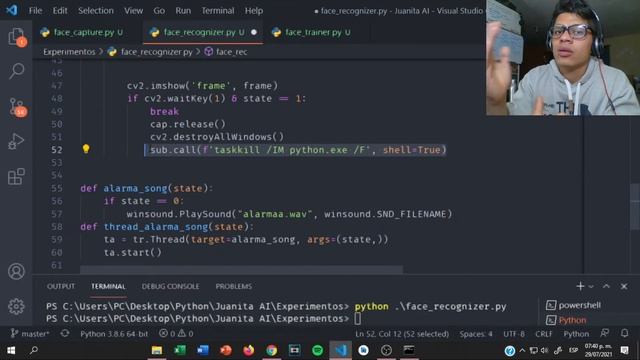Viewport: 640px width, 360px height.
Task: Switch to the OUTPUT panel tab
Action: [61, 287]
